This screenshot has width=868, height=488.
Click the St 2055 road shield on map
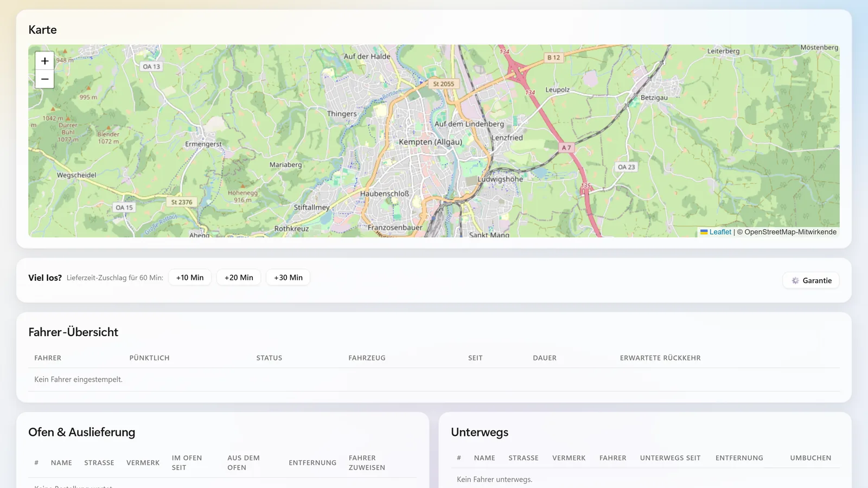click(443, 84)
